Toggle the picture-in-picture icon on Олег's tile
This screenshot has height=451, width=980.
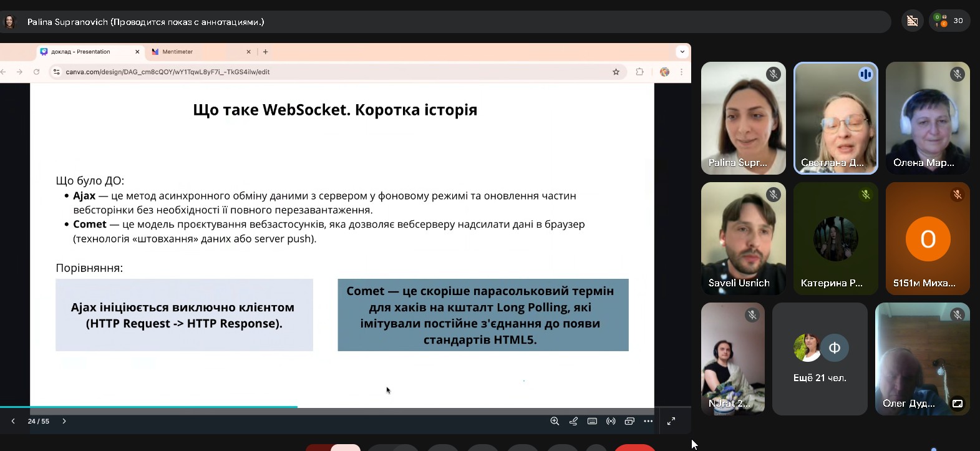pyautogui.click(x=957, y=404)
